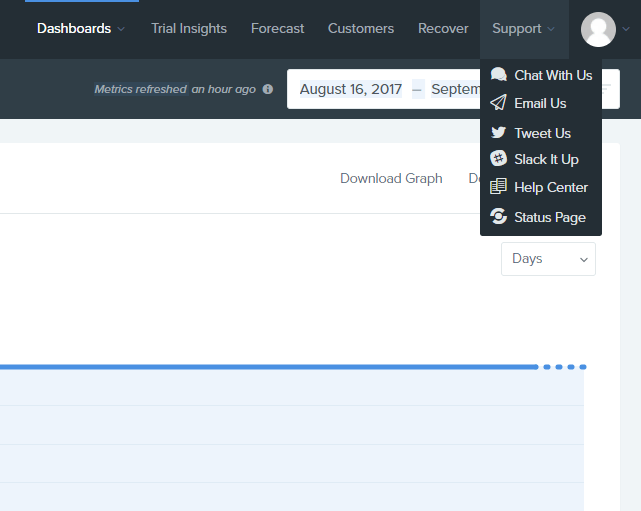
Task: Click the user avatar profile picture
Action: tap(598, 29)
